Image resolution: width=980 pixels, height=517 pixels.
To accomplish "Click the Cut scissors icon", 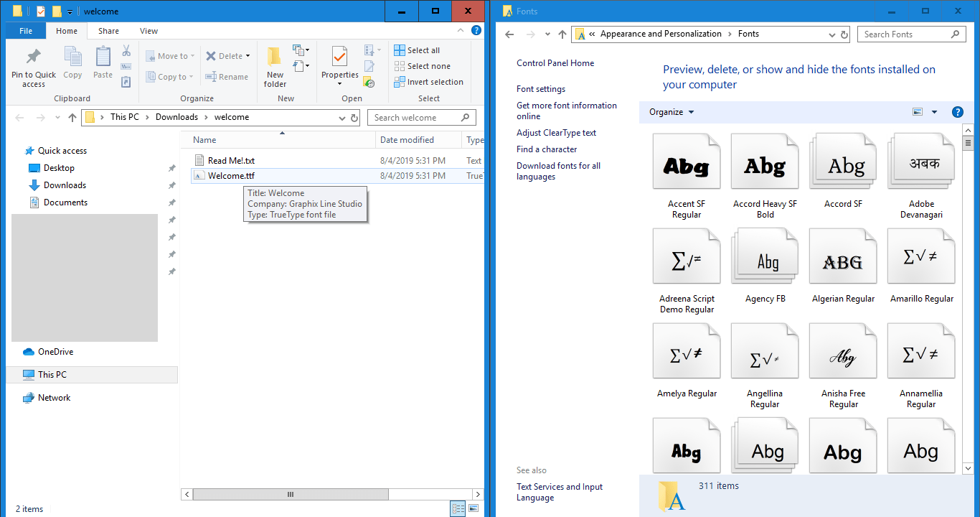I will 126,50.
